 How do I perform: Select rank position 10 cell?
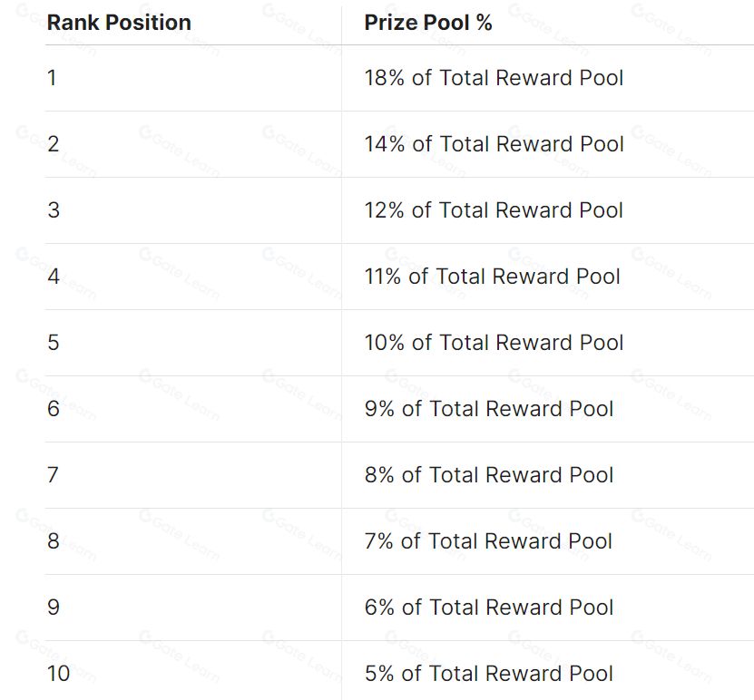[x=193, y=670]
